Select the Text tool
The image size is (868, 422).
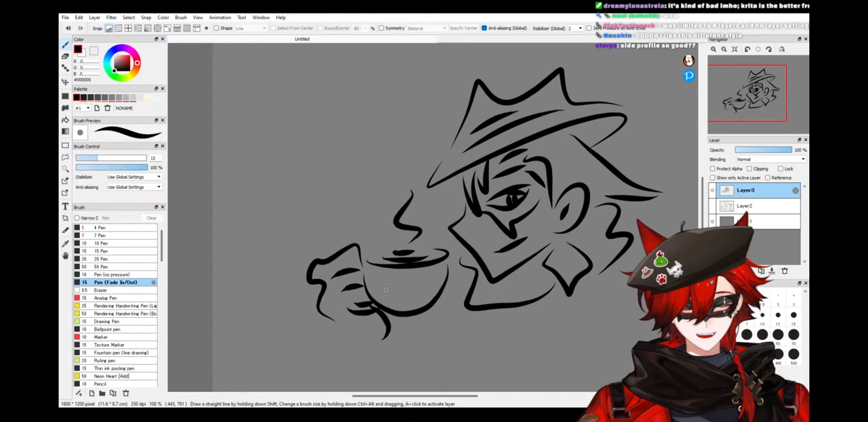[65, 206]
